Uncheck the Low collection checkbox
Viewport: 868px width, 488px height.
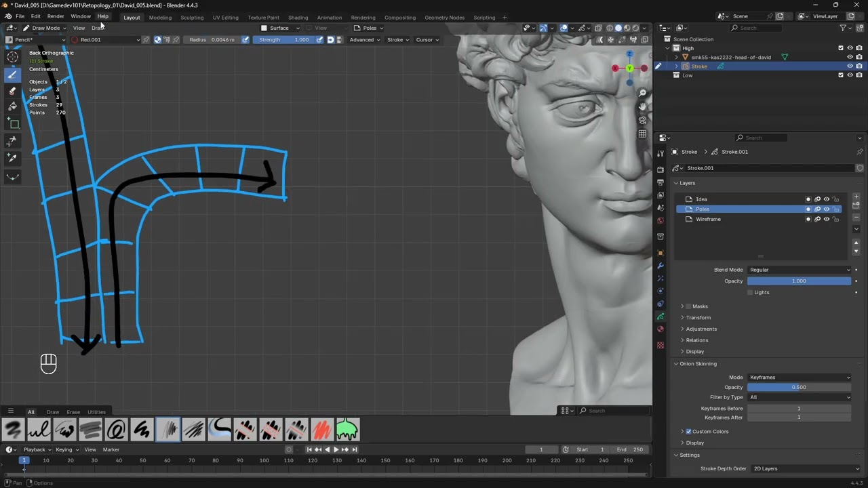[x=841, y=75]
